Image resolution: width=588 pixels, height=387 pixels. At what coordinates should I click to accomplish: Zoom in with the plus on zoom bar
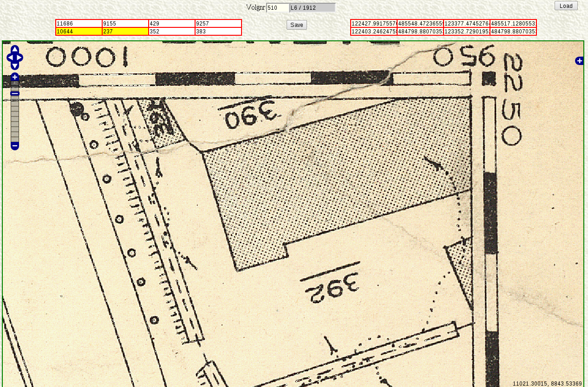coord(15,77)
